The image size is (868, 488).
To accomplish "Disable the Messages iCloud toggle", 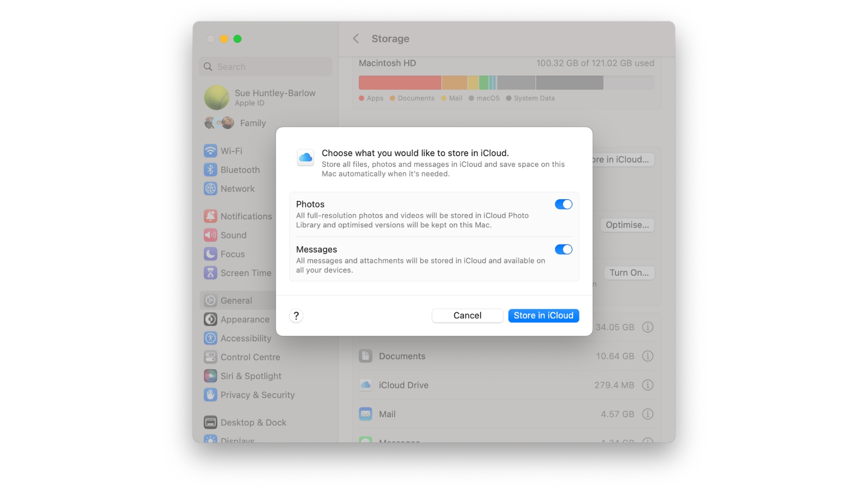I will click(x=563, y=249).
